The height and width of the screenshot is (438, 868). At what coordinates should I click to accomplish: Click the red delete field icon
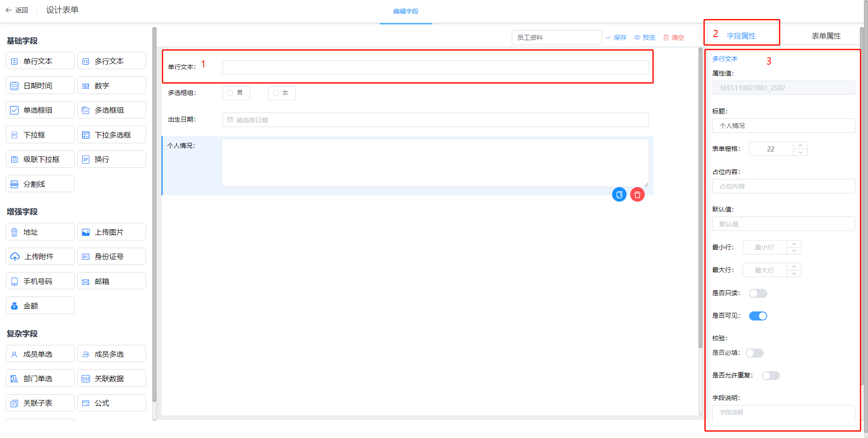637,195
